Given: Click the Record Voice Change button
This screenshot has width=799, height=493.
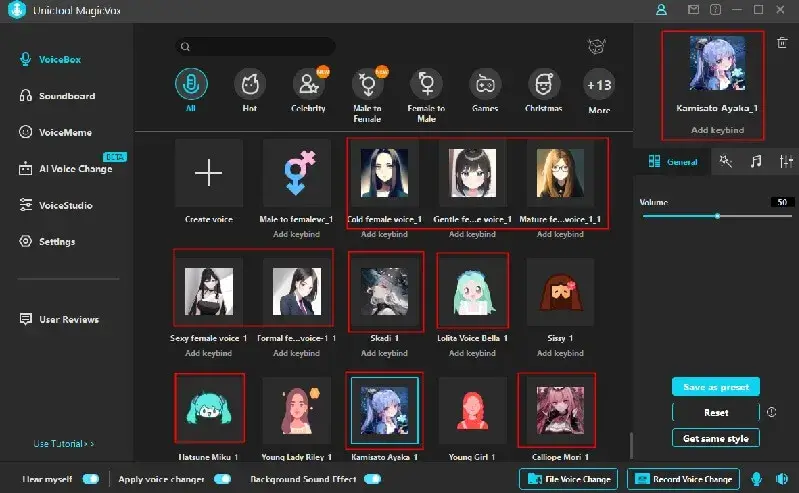Looking at the screenshot, I should point(684,479).
